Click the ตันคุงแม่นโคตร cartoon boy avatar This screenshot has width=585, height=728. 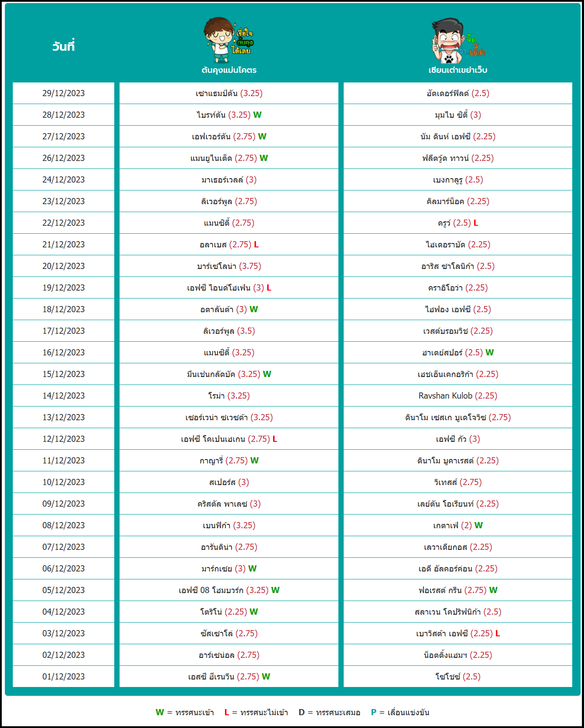point(229,40)
